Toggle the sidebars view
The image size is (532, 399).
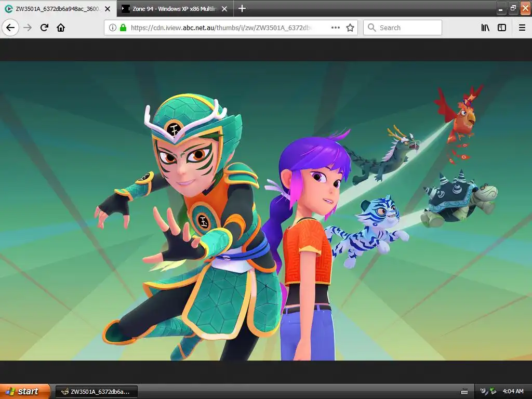[x=502, y=28]
